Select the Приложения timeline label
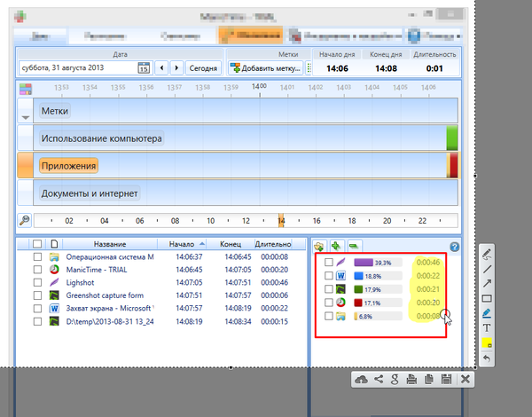This screenshot has height=417, width=532. [68, 166]
